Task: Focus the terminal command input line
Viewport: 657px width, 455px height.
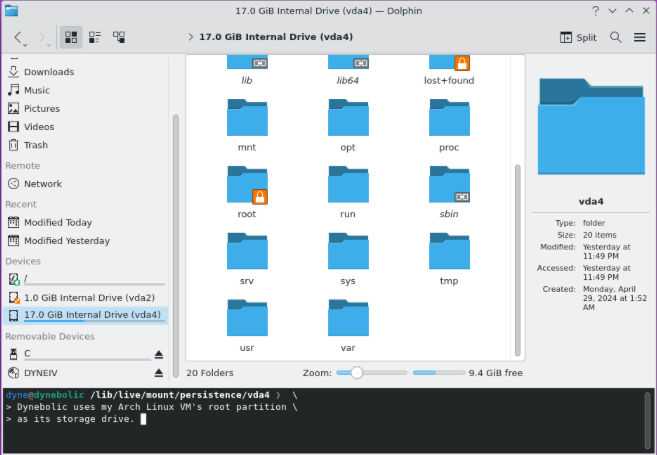Action: coord(143,419)
